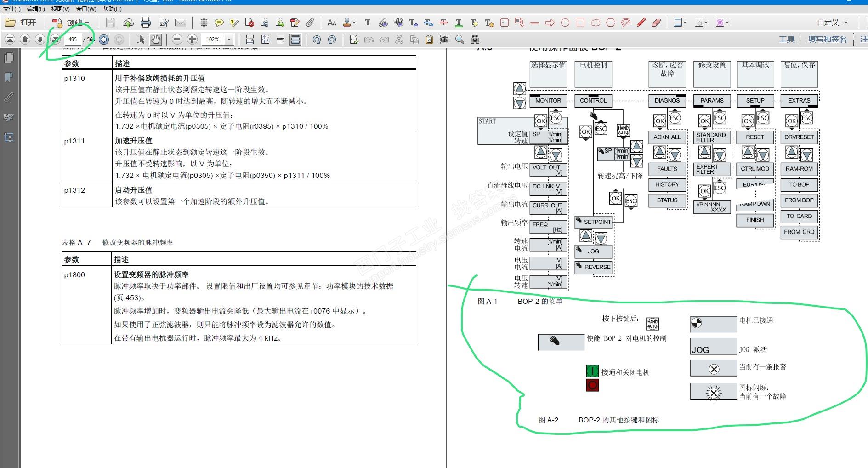Open preferences with the gear icon
Screen dimensions: 868x468
point(204,23)
